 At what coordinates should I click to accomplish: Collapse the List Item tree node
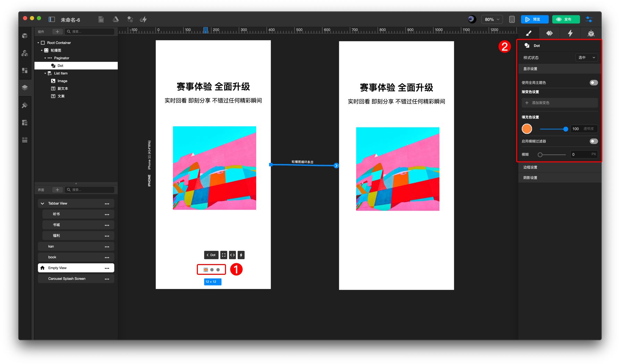point(45,73)
